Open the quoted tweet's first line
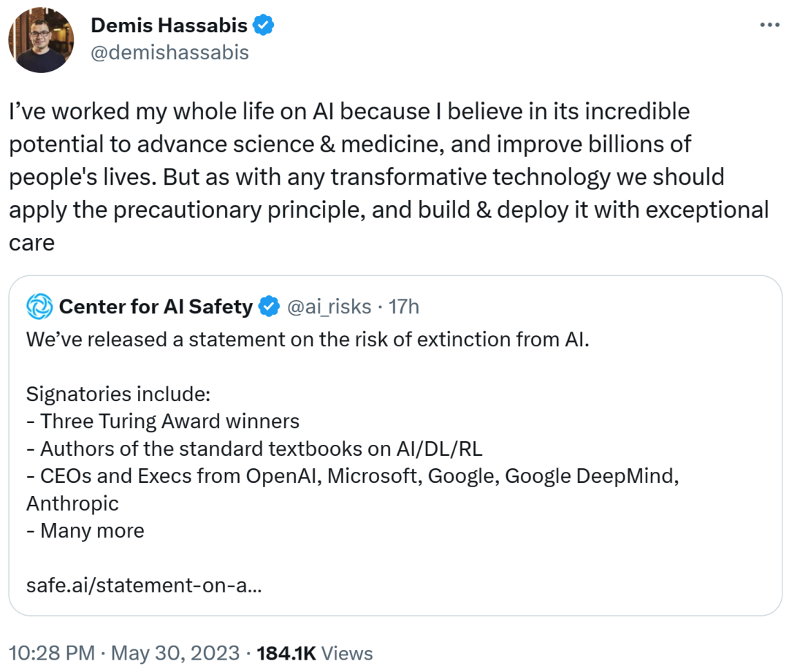 pos(308,340)
